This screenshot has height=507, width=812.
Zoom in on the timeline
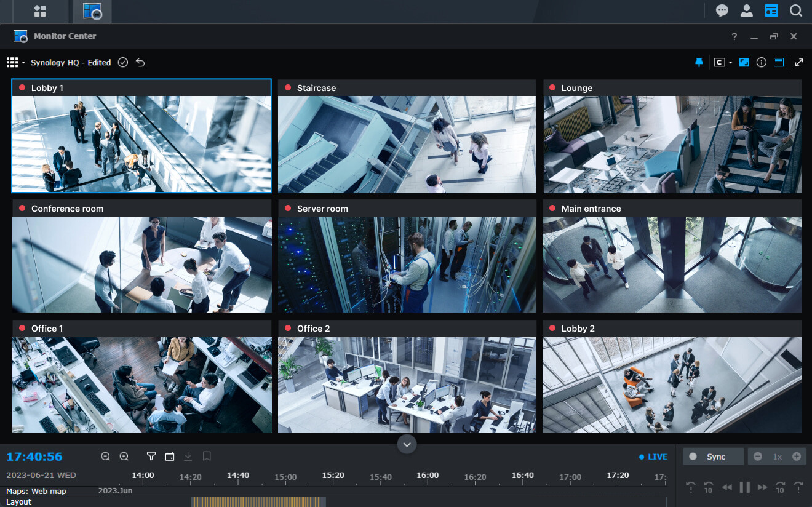(x=124, y=456)
